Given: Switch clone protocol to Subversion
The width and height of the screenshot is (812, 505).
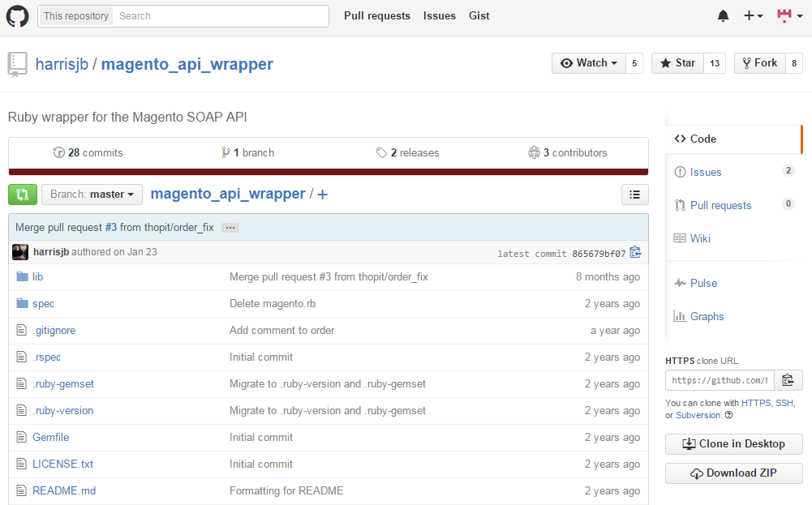Looking at the screenshot, I should coord(698,415).
